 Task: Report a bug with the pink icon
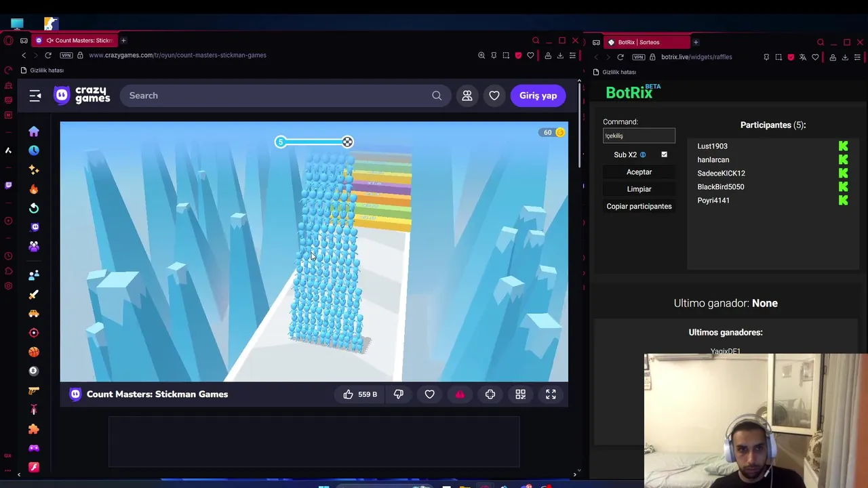point(460,394)
